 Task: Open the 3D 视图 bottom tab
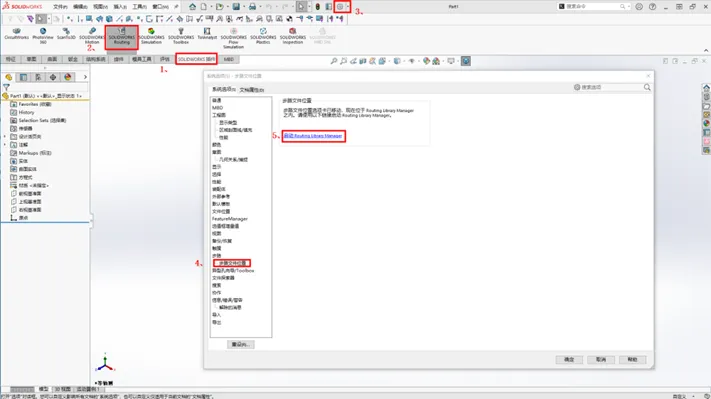(x=62, y=389)
